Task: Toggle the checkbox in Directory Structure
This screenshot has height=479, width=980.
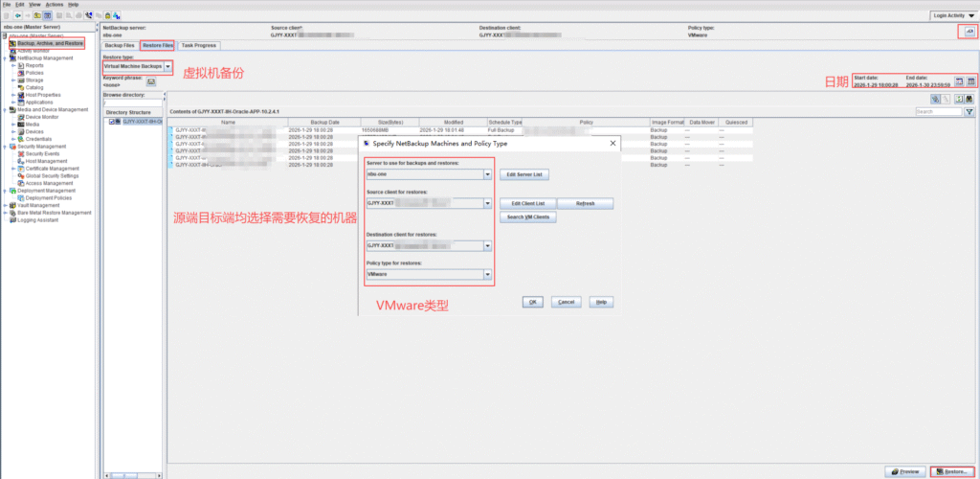Action: [x=112, y=122]
